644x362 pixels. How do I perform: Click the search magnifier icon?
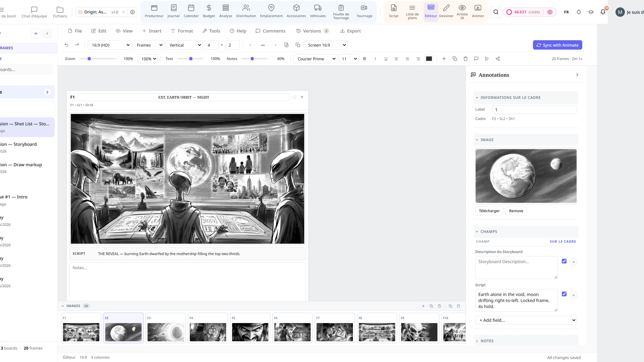496,12
